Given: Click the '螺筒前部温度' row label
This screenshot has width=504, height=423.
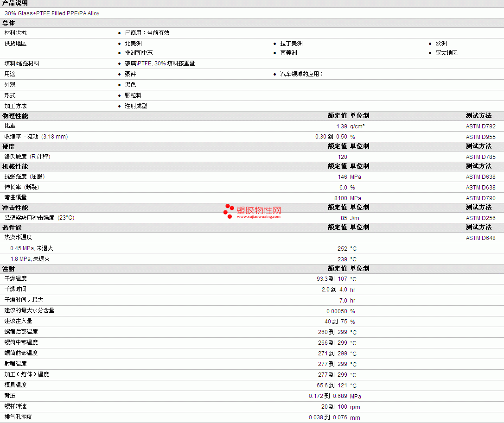Looking at the screenshot, I should 21,353.
